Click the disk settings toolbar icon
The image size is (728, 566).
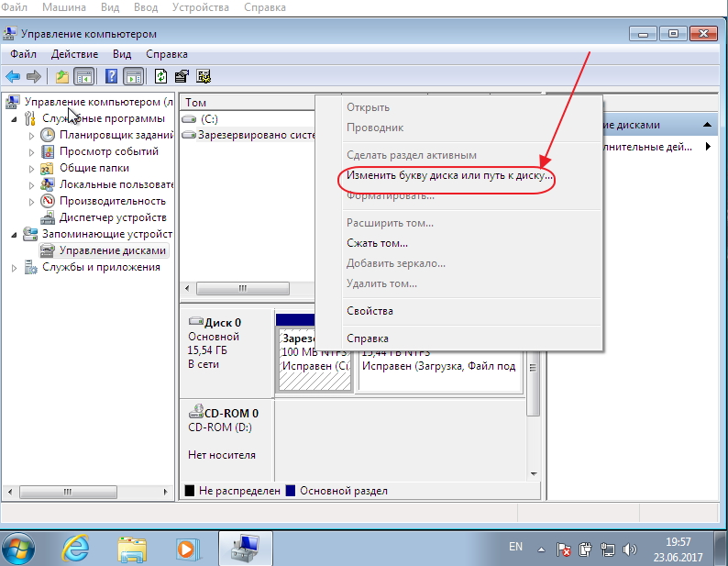click(x=204, y=76)
